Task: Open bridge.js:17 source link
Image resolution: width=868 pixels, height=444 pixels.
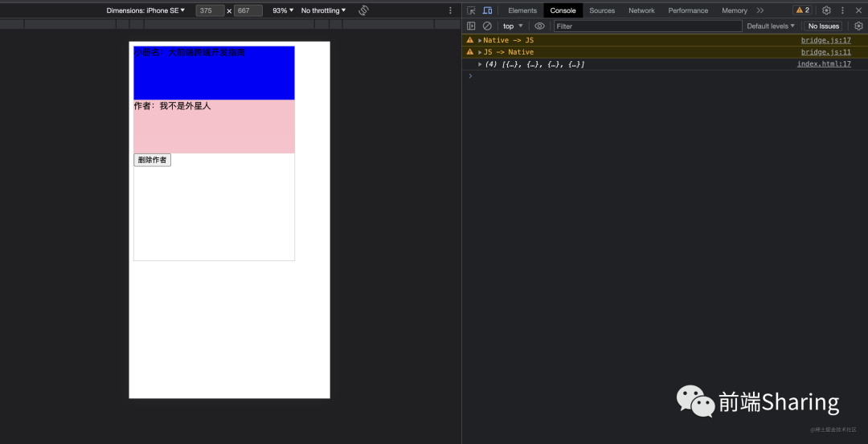Action: click(826, 40)
